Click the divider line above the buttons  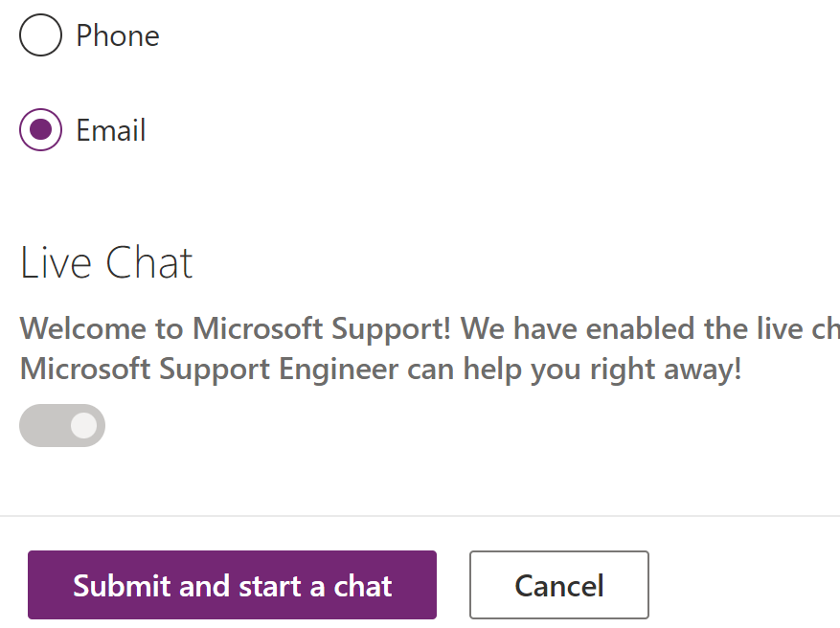click(420, 516)
